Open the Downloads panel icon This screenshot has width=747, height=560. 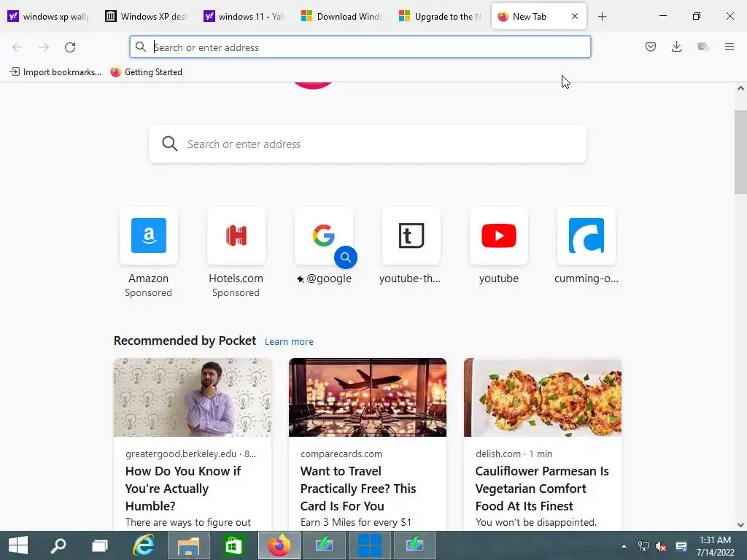click(676, 47)
